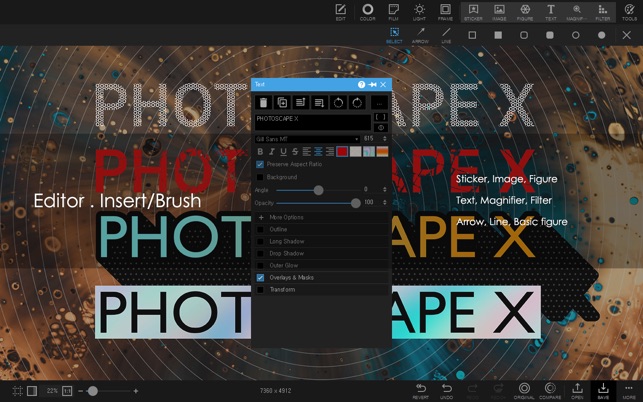Viewport: 643px width, 402px height.
Task: Pick the outlined square shape
Action: (x=472, y=35)
